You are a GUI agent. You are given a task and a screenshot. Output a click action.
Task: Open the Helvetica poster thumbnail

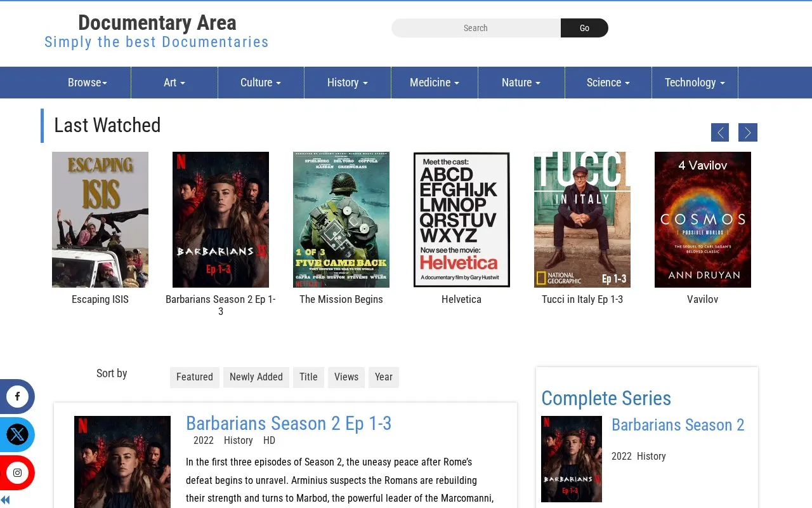[462, 220]
